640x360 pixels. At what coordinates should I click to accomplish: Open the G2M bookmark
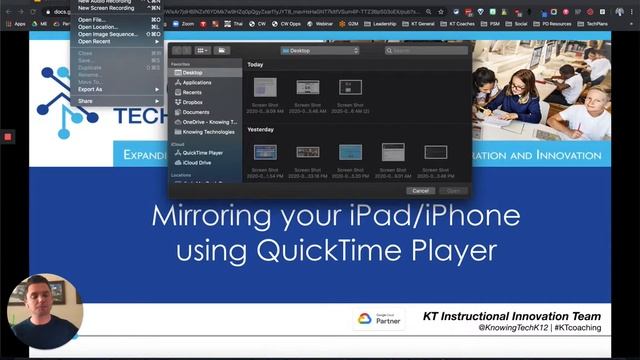(x=349, y=24)
